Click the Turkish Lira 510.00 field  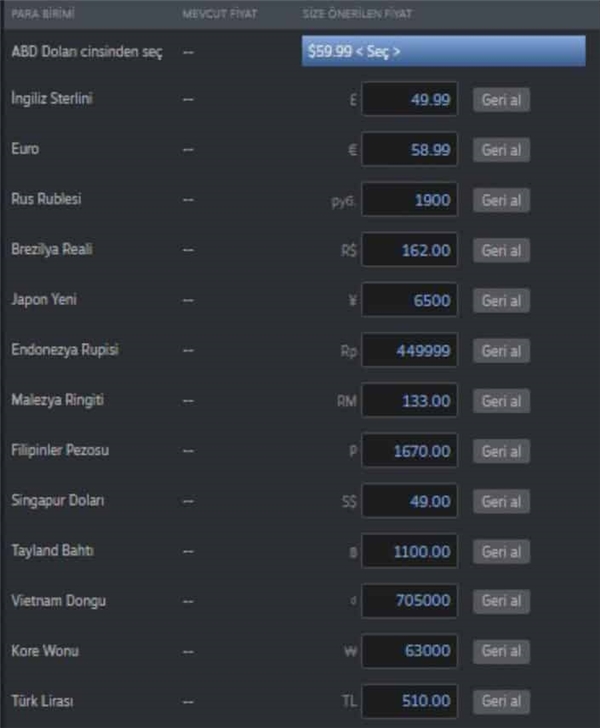click(x=410, y=700)
